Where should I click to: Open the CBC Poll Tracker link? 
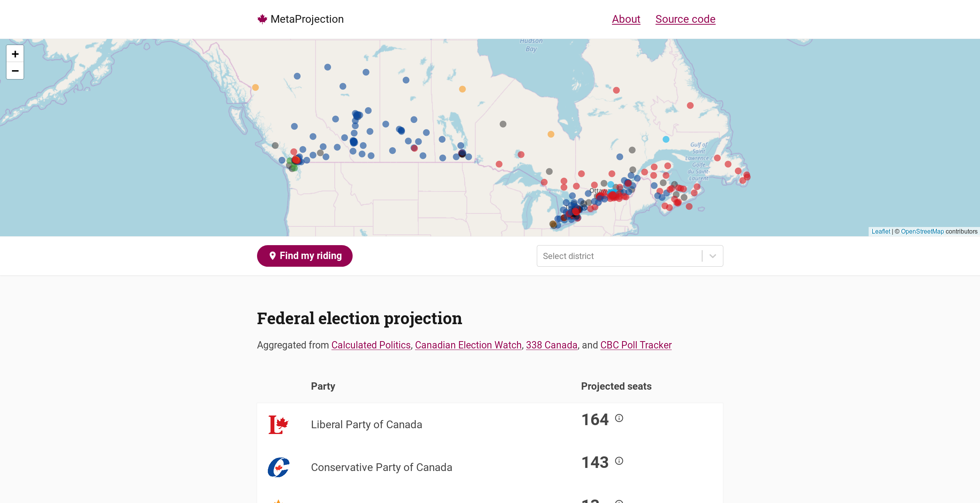(635, 345)
